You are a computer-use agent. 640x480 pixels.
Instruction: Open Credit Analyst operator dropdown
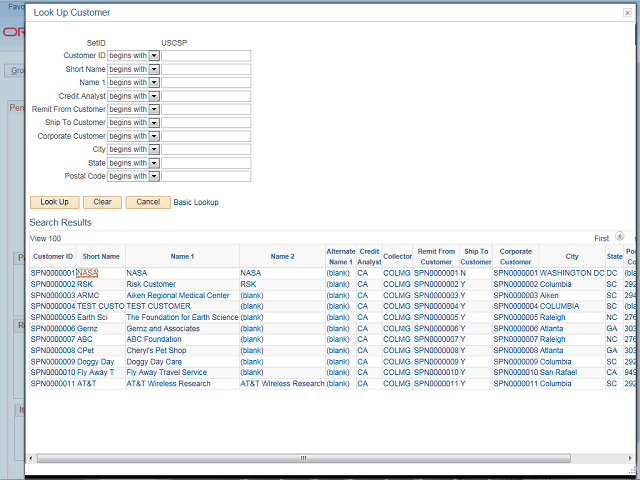point(154,96)
